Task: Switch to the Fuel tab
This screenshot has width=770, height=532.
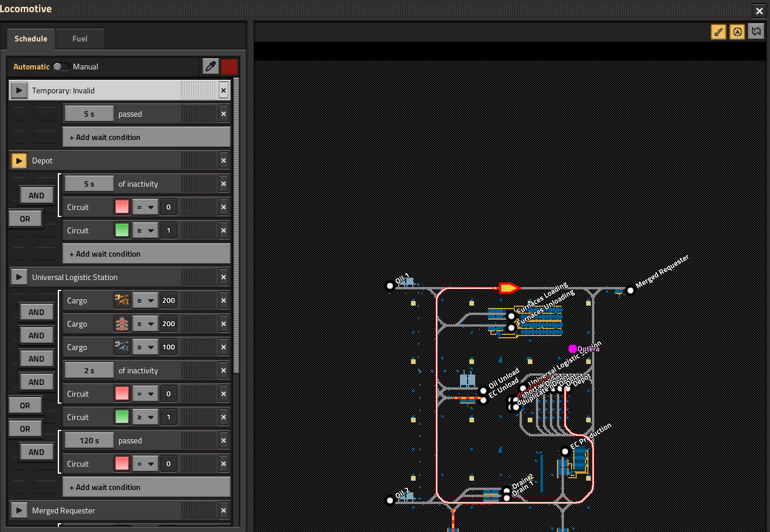Action: tap(80, 39)
